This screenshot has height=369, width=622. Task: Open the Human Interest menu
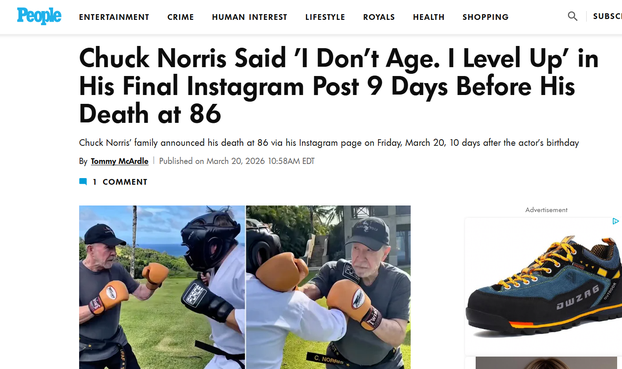(x=249, y=17)
